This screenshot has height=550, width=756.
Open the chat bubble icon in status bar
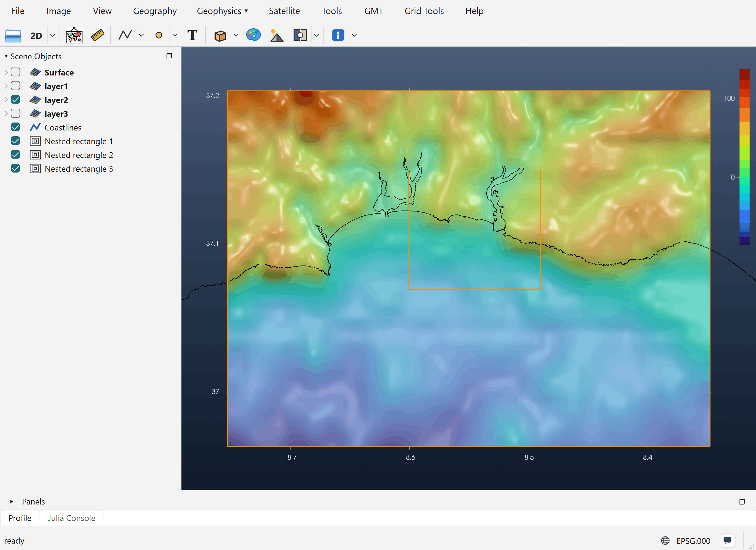(x=727, y=540)
